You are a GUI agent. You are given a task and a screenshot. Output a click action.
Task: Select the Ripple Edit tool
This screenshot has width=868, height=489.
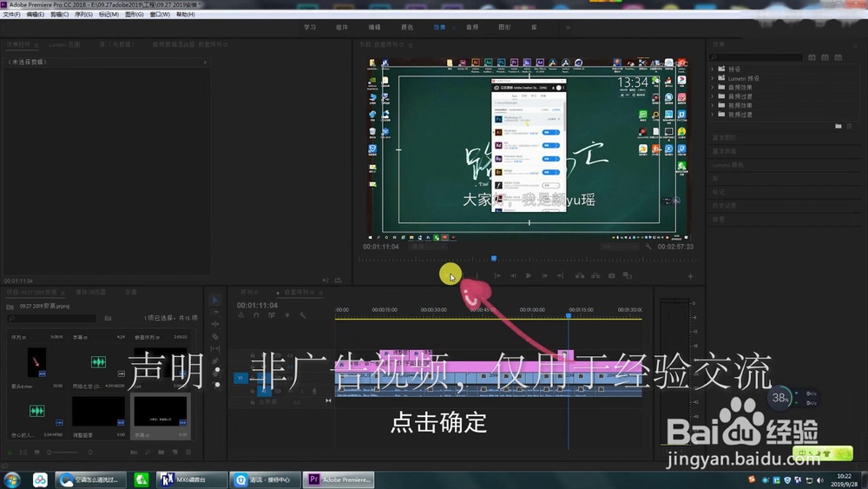click(215, 324)
